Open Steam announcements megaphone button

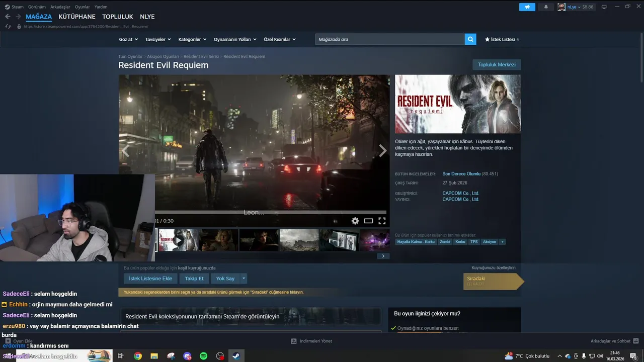[x=527, y=7]
